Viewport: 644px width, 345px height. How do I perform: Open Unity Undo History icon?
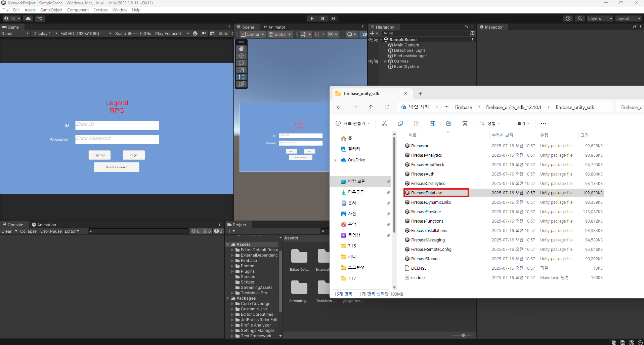coord(568,18)
